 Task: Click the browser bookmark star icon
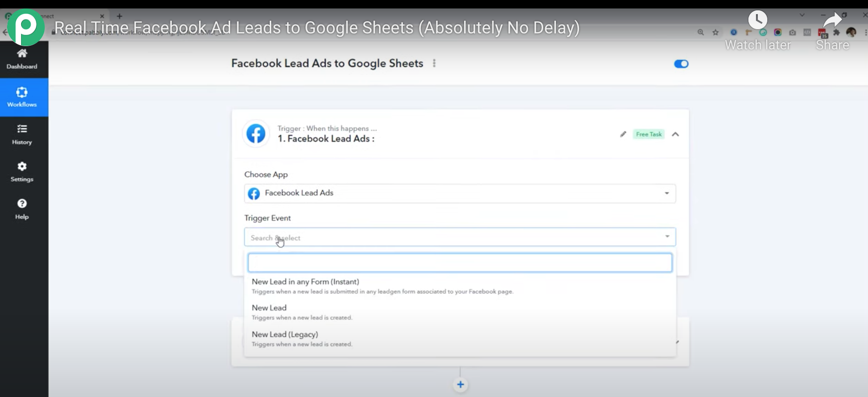click(715, 32)
